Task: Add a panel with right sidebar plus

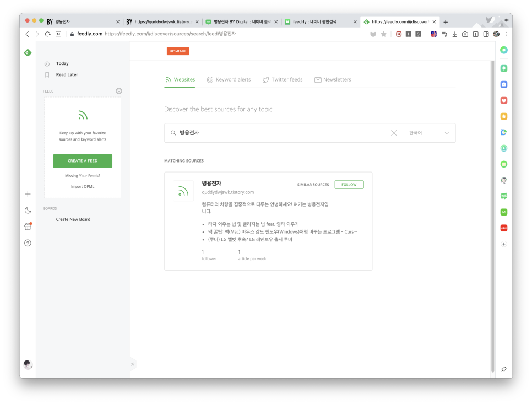Action: 504,244
